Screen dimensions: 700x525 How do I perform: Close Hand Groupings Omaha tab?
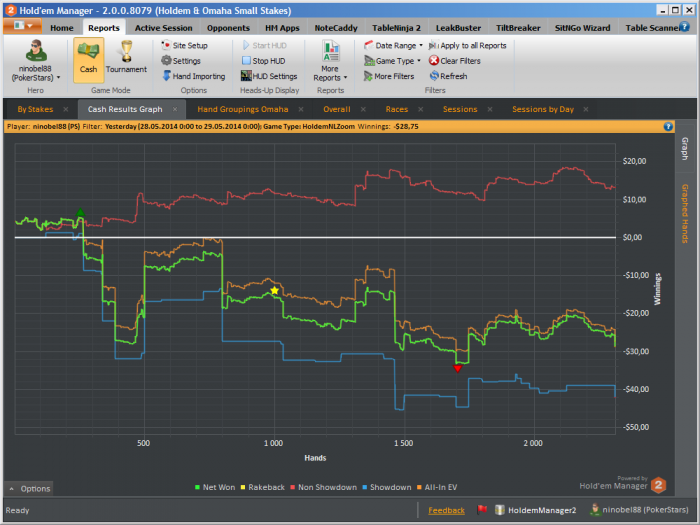[301, 109]
